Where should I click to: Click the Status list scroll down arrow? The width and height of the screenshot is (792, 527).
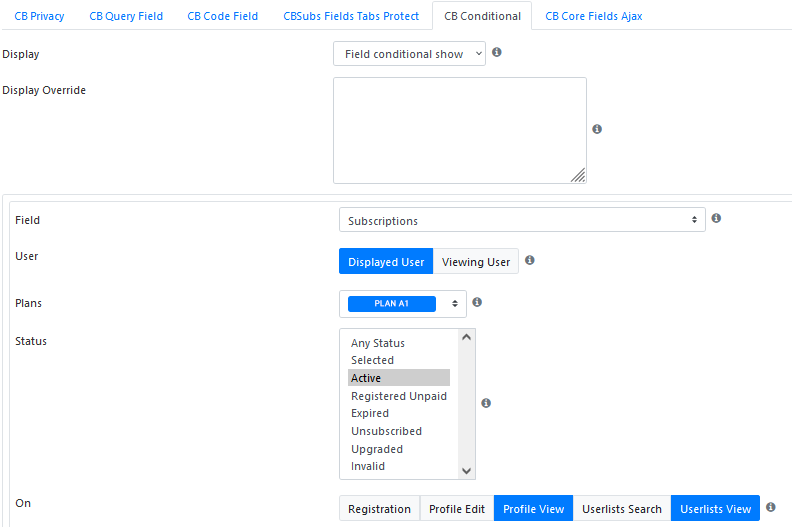click(467, 471)
